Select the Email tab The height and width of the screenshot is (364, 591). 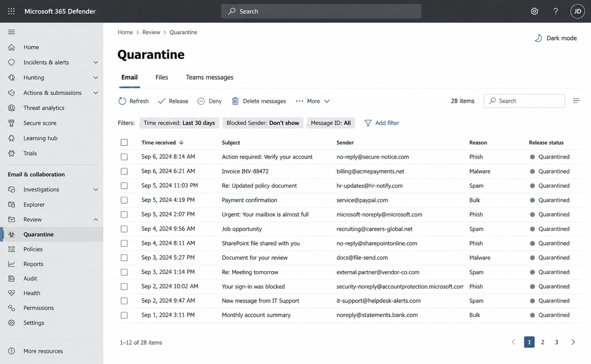[x=130, y=77]
